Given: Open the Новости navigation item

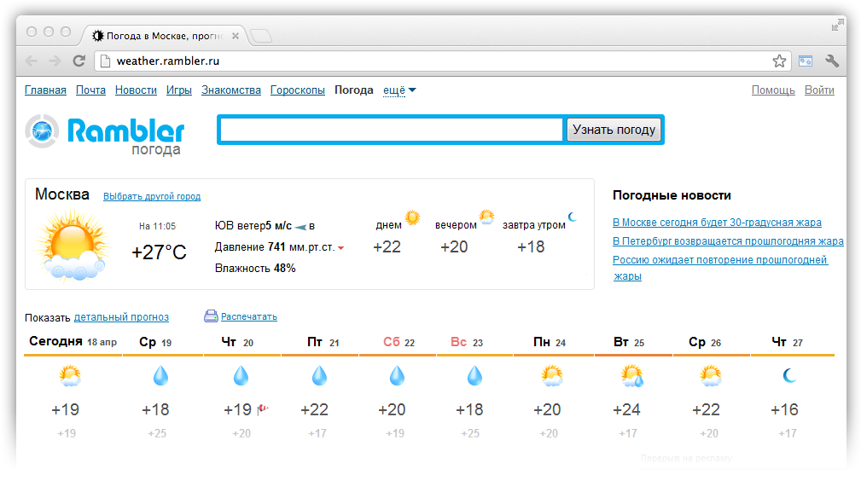Looking at the screenshot, I should click(x=136, y=90).
